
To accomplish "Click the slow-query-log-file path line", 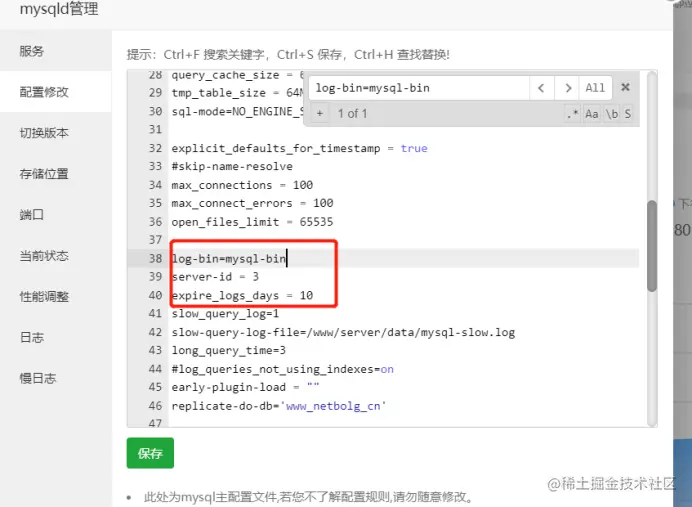I will (x=343, y=332).
